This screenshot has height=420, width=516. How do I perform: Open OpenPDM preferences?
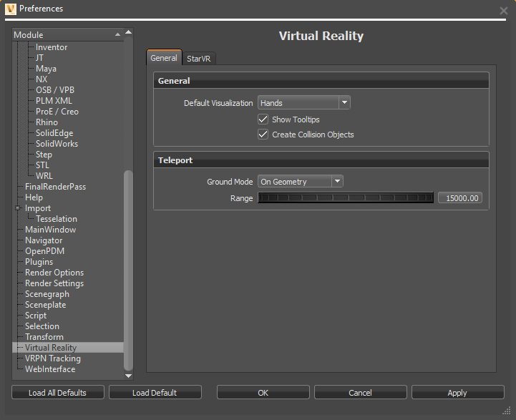(x=45, y=251)
